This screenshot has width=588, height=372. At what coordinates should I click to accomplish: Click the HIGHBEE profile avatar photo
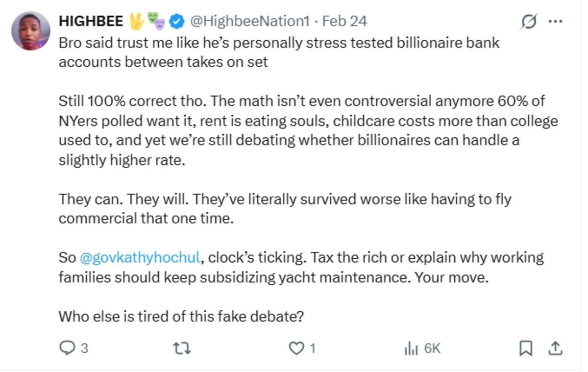tap(31, 31)
